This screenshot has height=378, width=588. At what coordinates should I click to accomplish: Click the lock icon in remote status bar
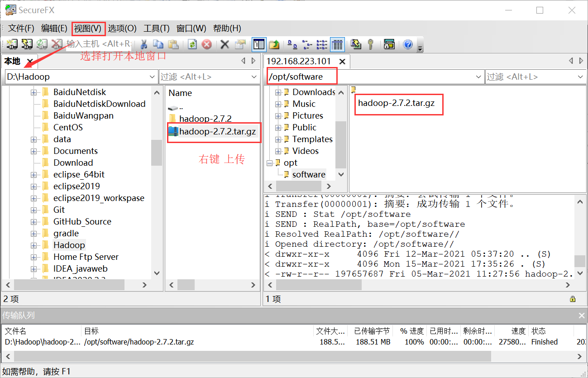(573, 299)
